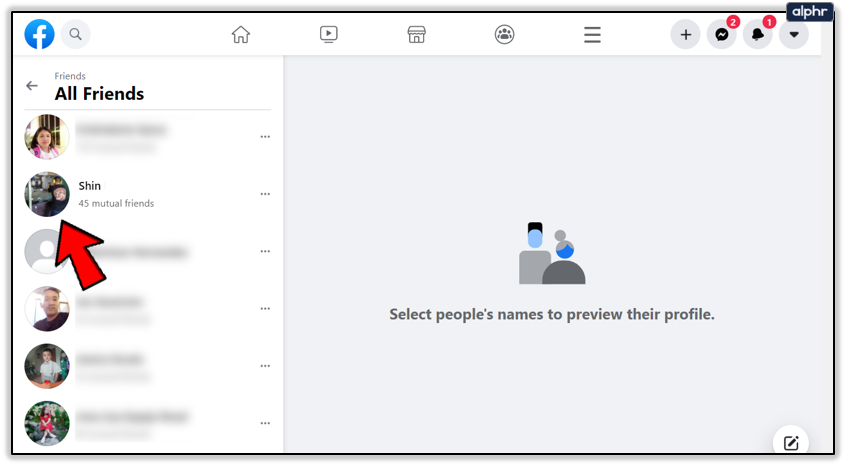Select Shin from the friends list
This screenshot has width=846, height=466.
[x=90, y=186]
